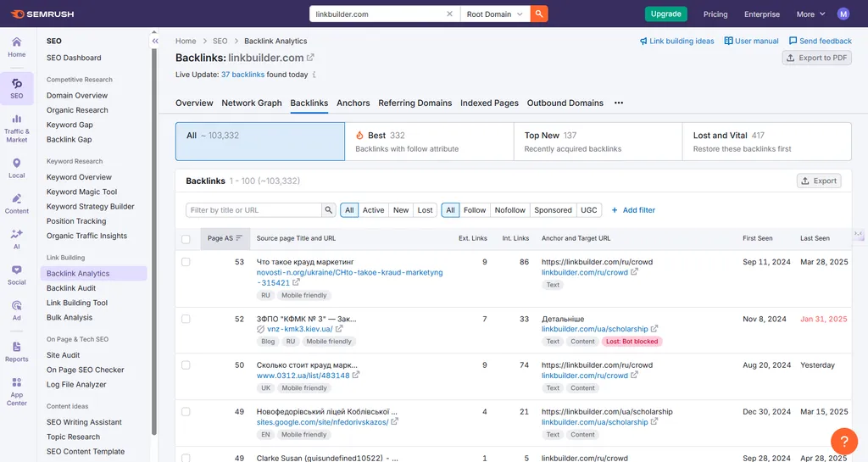The height and width of the screenshot is (462, 868).
Task: Open the AI section icon
Action: pyautogui.click(x=17, y=239)
